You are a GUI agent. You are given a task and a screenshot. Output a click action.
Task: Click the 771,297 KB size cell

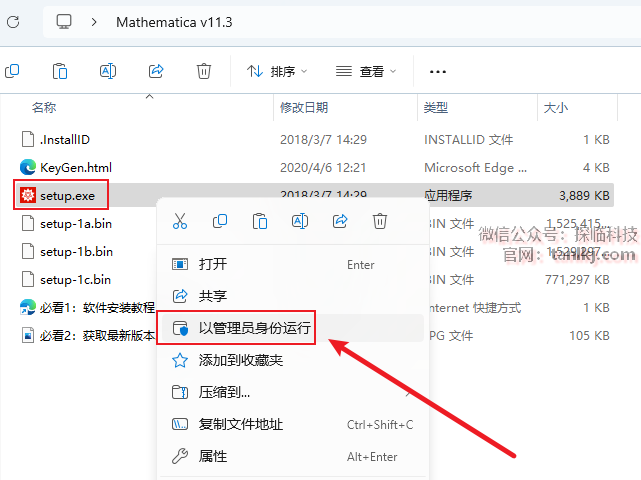(577, 280)
